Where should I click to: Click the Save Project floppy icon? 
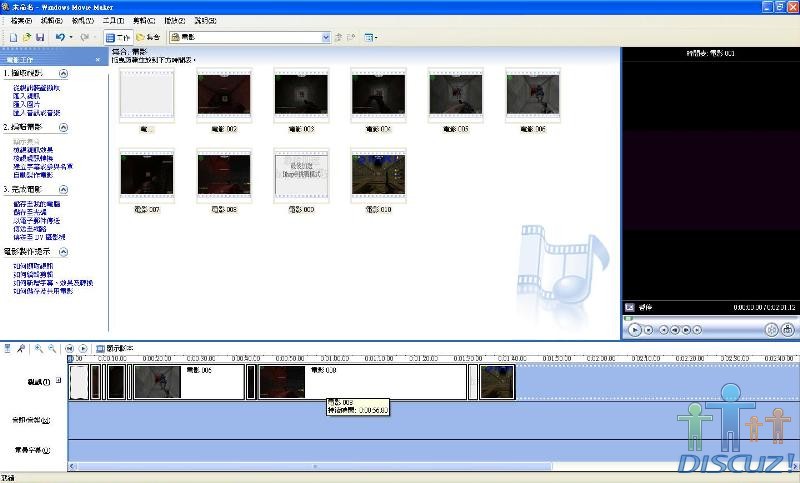click(x=40, y=37)
